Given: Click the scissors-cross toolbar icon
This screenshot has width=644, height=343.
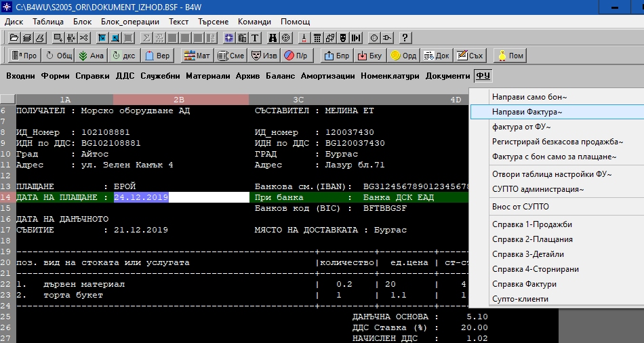Looking at the screenshot, I should coord(84,38).
